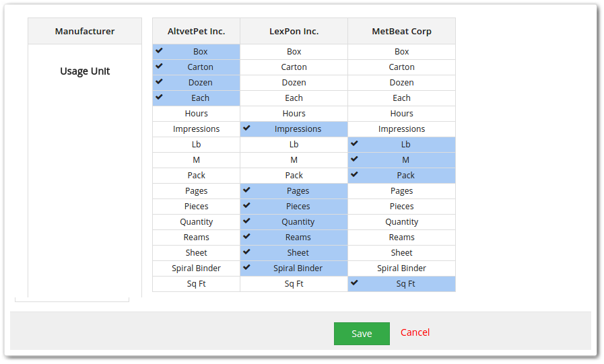
Task: Select Hours under MetBeat Corp
Action: pyautogui.click(x=401, y=114)
